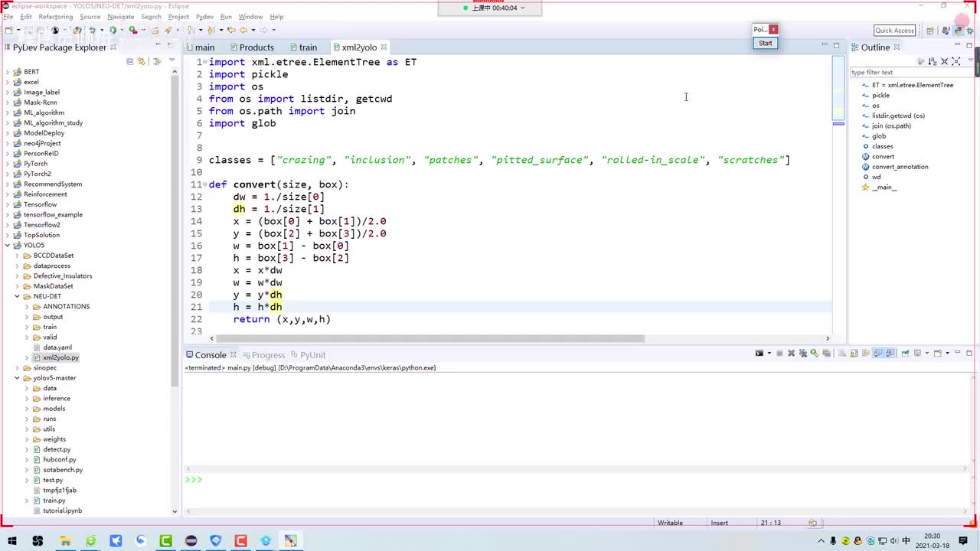Screen dimensions: 980x551
Task: Open File Explorer from the taskbar
Action: point(65,541)
